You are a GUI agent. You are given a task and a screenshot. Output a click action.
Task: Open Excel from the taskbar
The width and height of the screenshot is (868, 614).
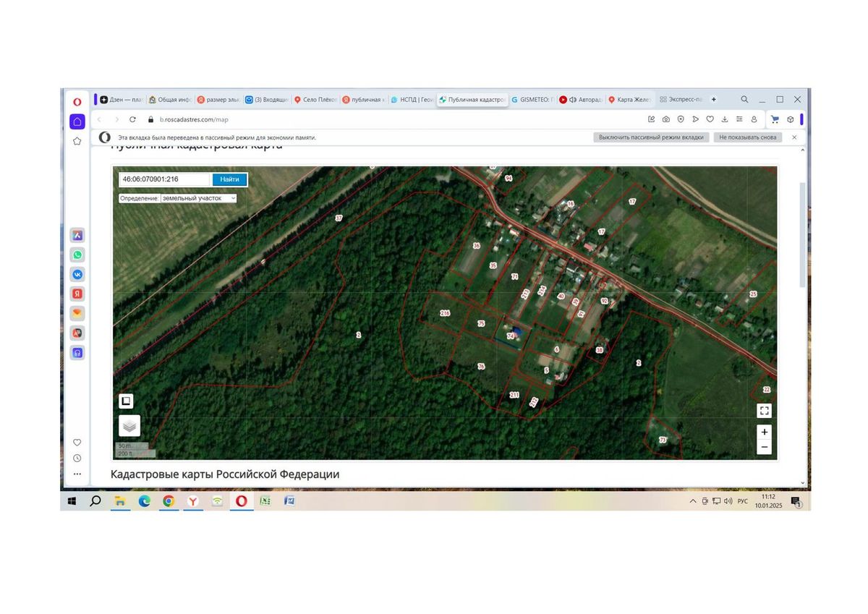click(x=265, y=500)
